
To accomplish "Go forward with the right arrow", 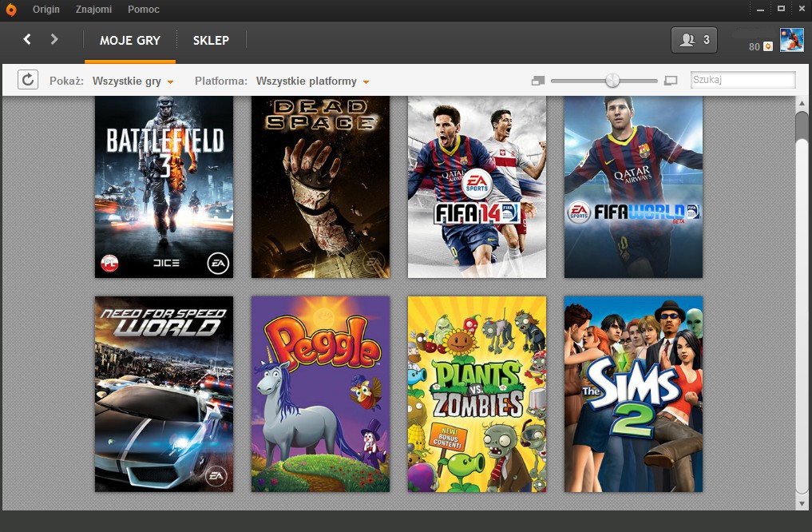I will (x=53, y=39).
